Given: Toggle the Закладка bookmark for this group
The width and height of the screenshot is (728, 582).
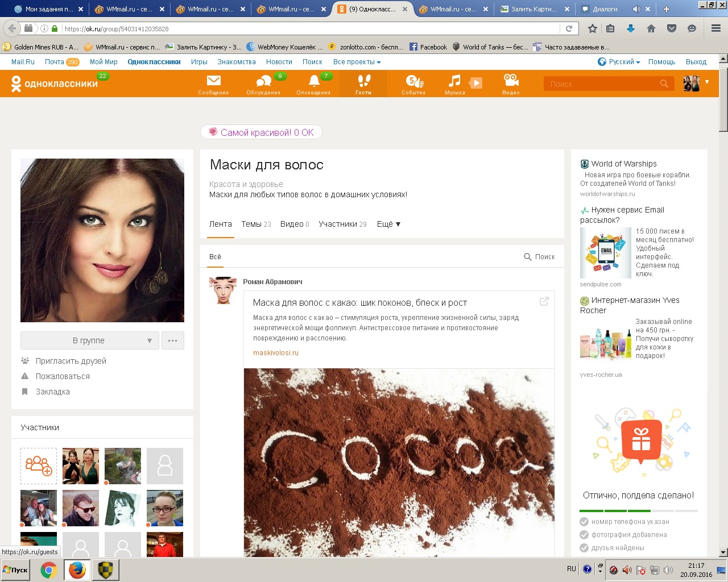Looking at the screenshot, I should (45, 392).
